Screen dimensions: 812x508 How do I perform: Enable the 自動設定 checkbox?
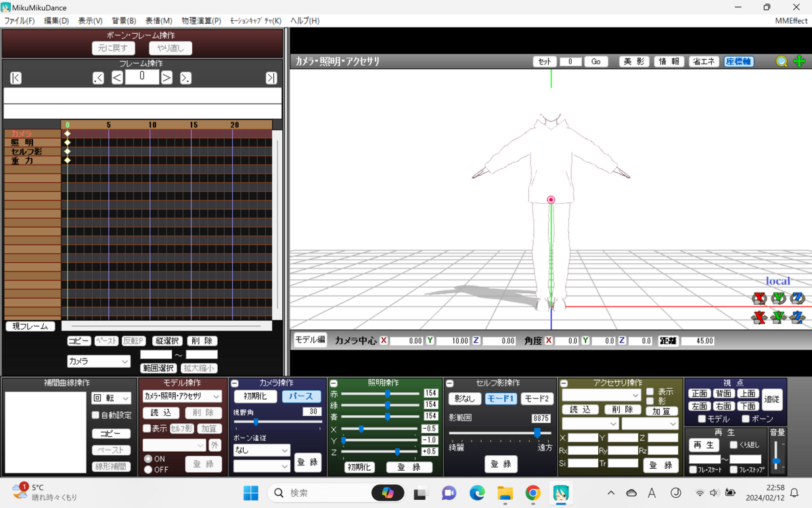point(95,415)
